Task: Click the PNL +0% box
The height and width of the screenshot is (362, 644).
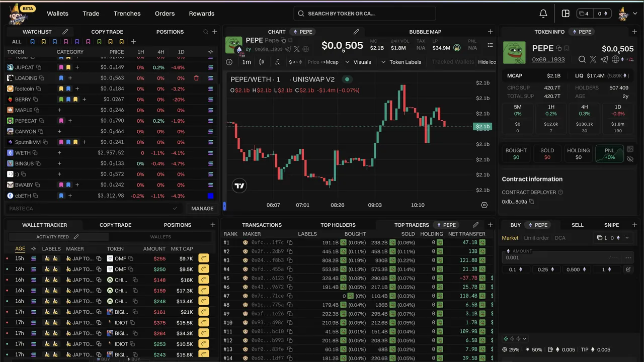Action: pos(610,154)
